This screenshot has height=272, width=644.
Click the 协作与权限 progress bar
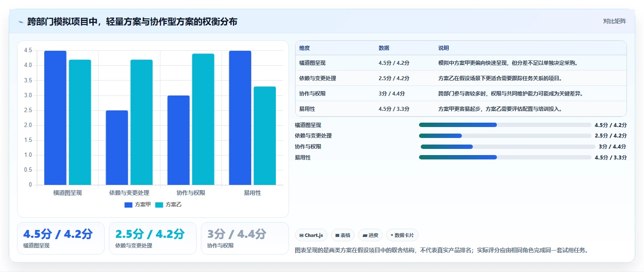point(508,146)
